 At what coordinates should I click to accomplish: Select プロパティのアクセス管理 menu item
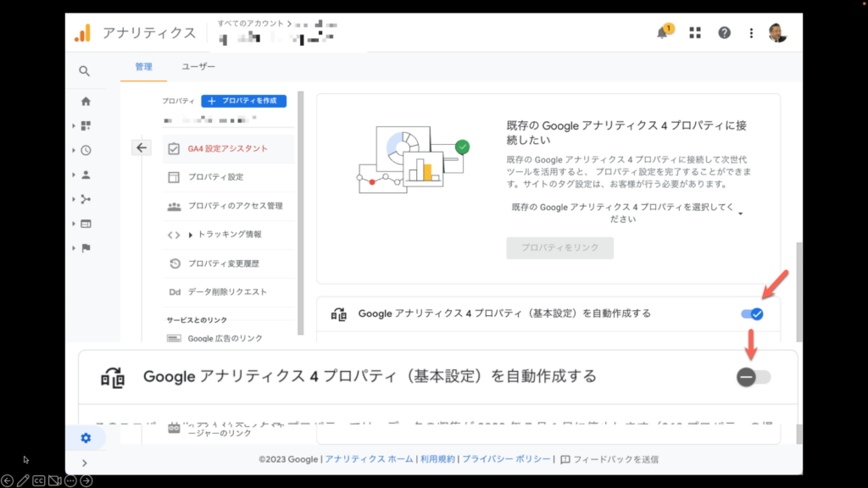[x=228, y=206]
